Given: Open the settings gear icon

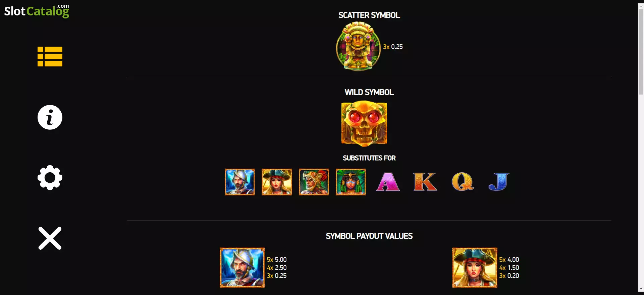Looking at the screenshot, I should (50, 178).
